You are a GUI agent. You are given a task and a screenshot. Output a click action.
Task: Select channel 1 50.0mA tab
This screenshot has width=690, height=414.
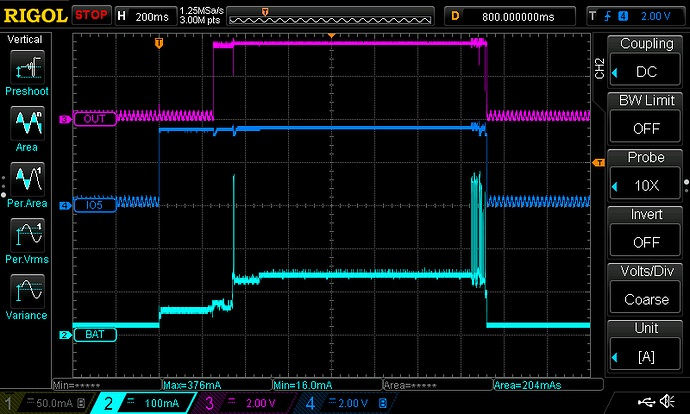pos(46,403)
